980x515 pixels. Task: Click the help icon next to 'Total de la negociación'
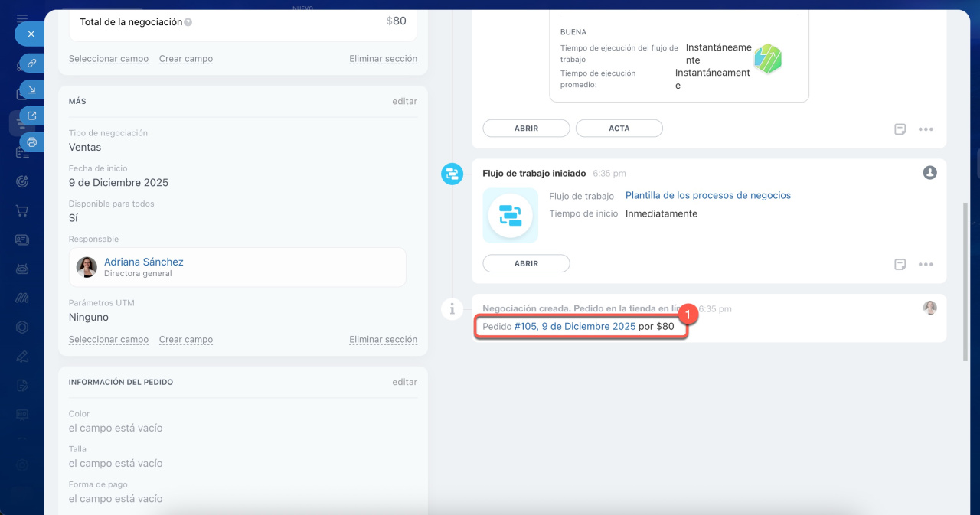[188, 22]
